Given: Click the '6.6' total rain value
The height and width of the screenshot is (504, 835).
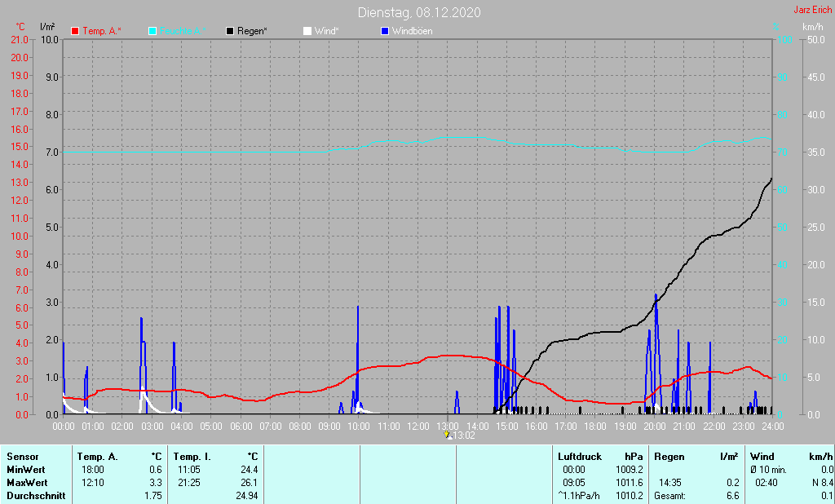Looking at the screenshot, I should (x=733, y=496).
